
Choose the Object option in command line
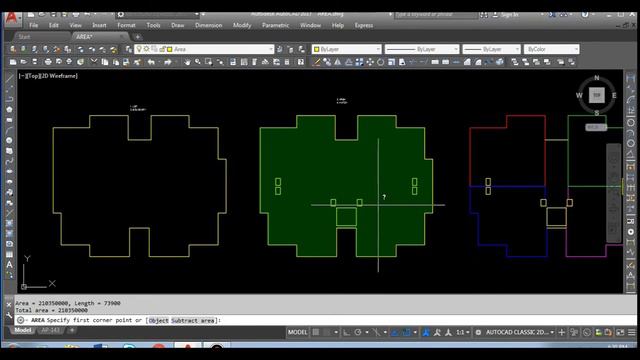(x=158, y=320)
